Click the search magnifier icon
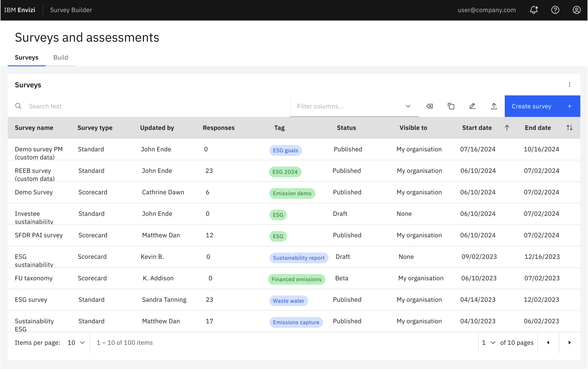588x372 pixels. 18,106
